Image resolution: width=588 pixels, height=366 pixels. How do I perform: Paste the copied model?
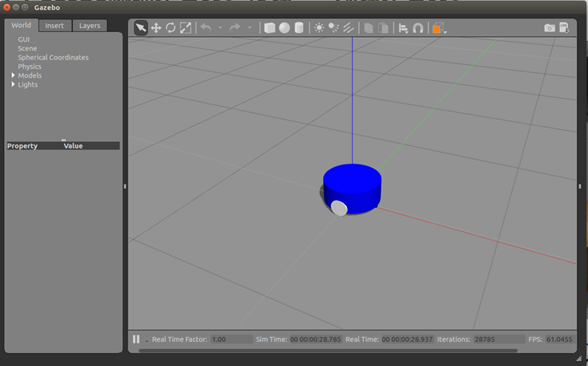pos(383,28)
